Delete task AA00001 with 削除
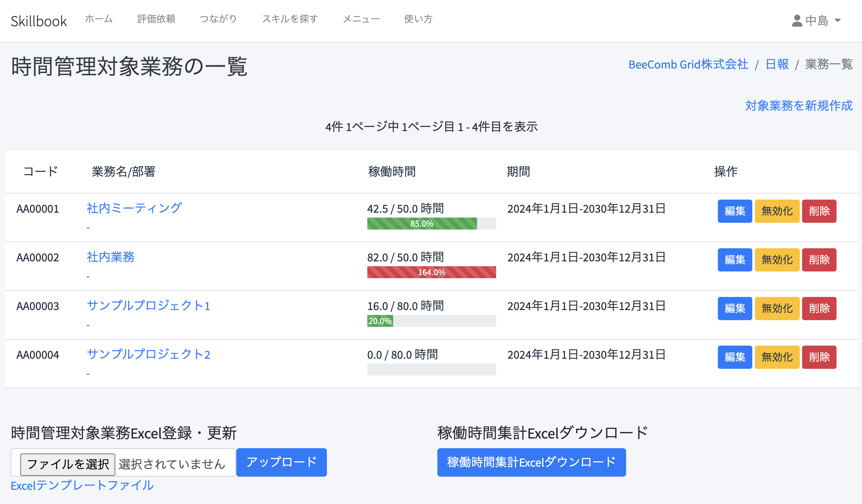This screenshot has width=862, height=504. 819,211
